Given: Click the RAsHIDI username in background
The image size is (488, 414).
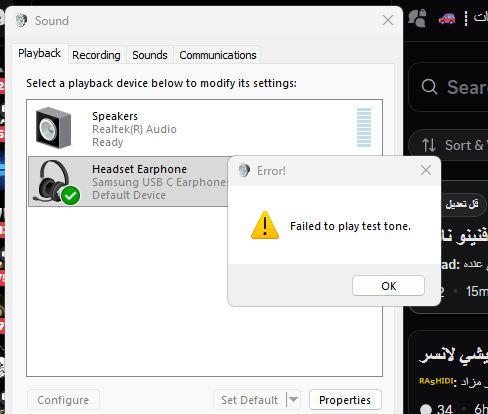Looking at the screenshot, I should pyautogui.click(x=437, y=381).
